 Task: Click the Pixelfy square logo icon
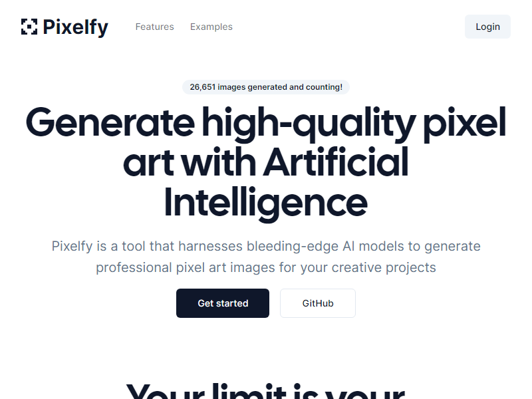coord(29,27)
